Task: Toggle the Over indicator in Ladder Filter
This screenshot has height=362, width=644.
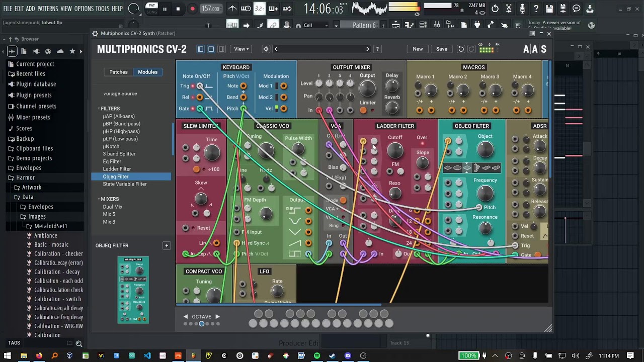Action: [422, 143]
